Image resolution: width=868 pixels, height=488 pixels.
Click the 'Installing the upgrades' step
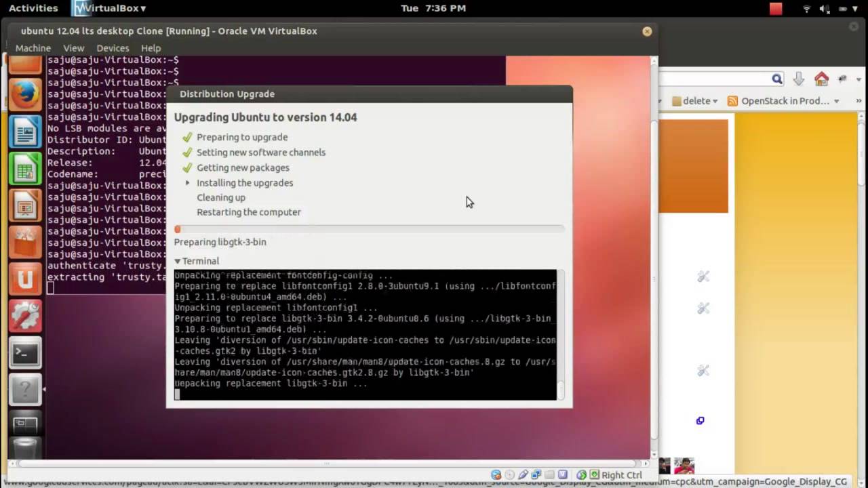[x=245, y=183]
